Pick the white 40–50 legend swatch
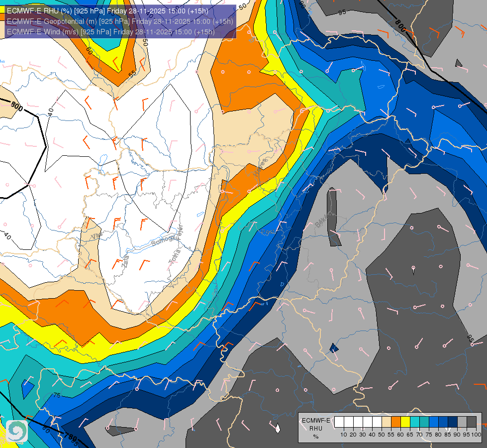The image size is (487, 448). click(x=377, y=422)
